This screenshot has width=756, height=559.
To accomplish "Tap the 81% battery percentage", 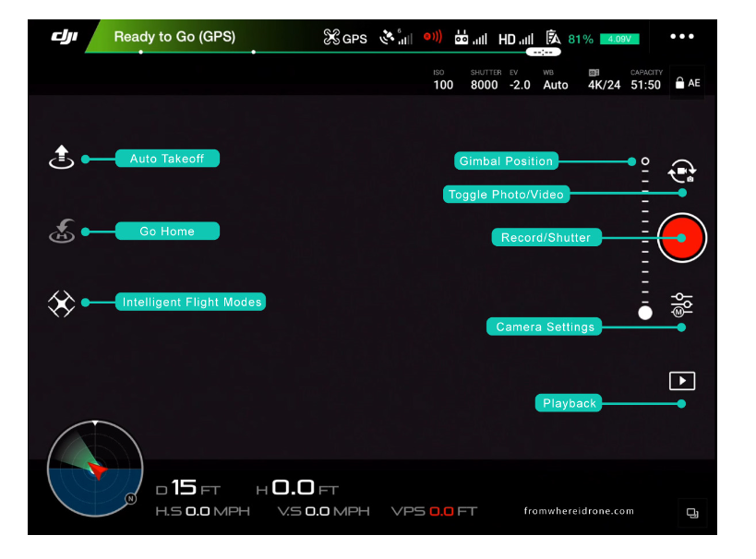I will point(581,39).
